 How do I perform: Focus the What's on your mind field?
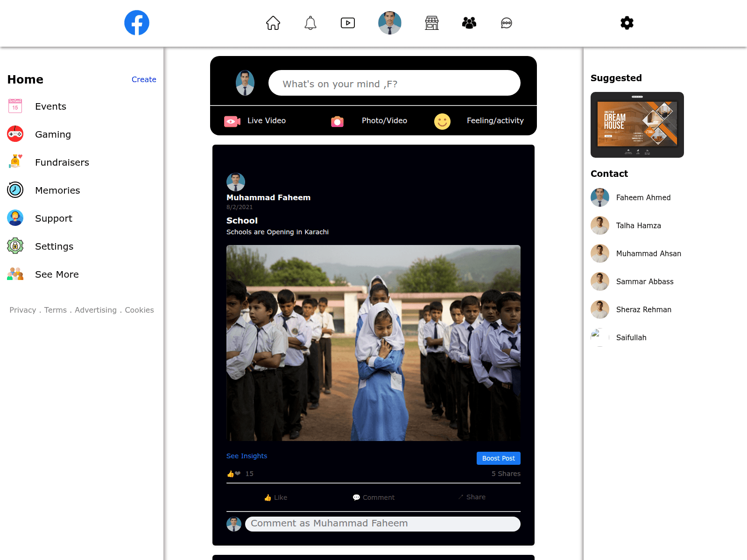click(x=395, y=83)
